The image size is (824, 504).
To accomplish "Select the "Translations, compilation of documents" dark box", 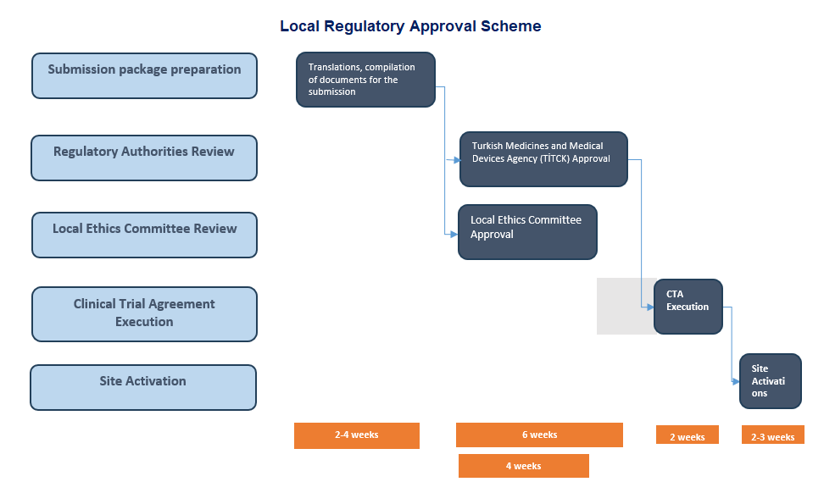I will (x=365, y=80).
